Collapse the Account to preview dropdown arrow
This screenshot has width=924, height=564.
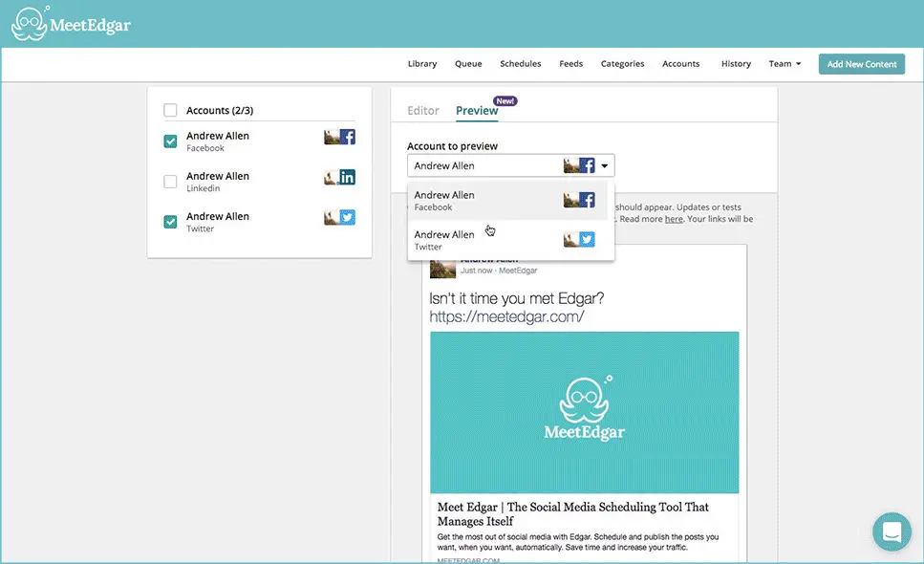point(605,165)
